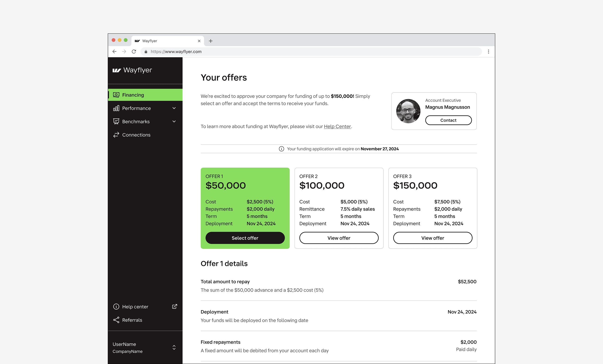Expand the Benchmarks menu chevron
The width and height of the screenshot is (603, 364).
[x=174, y=121]
